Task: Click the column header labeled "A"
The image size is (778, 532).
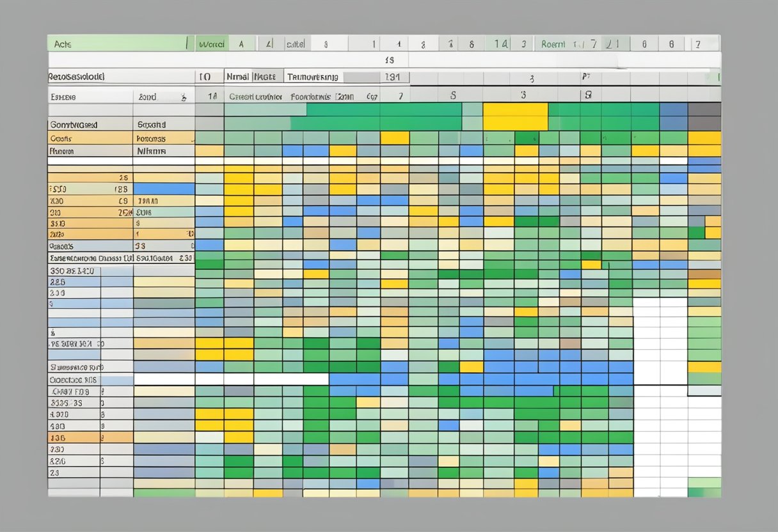Action: [241, 44]
